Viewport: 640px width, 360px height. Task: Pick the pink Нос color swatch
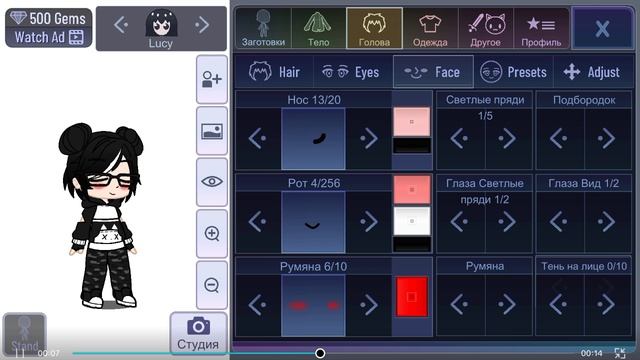412,122
